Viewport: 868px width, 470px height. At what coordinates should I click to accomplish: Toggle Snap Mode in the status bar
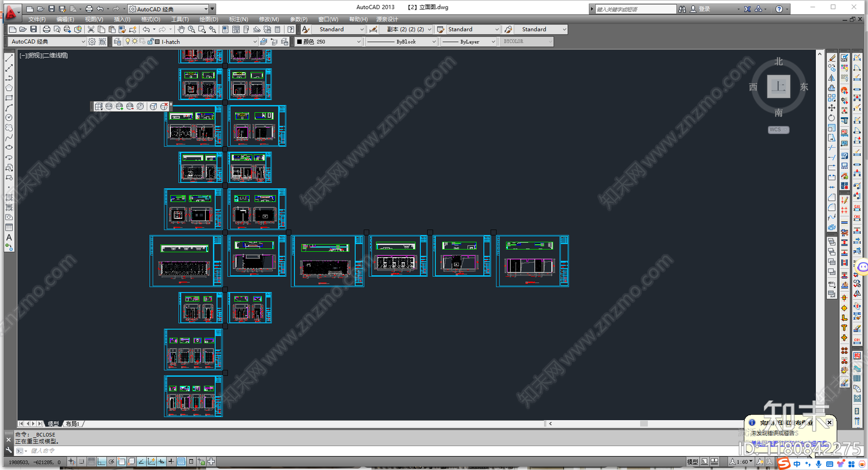(81, 462)
